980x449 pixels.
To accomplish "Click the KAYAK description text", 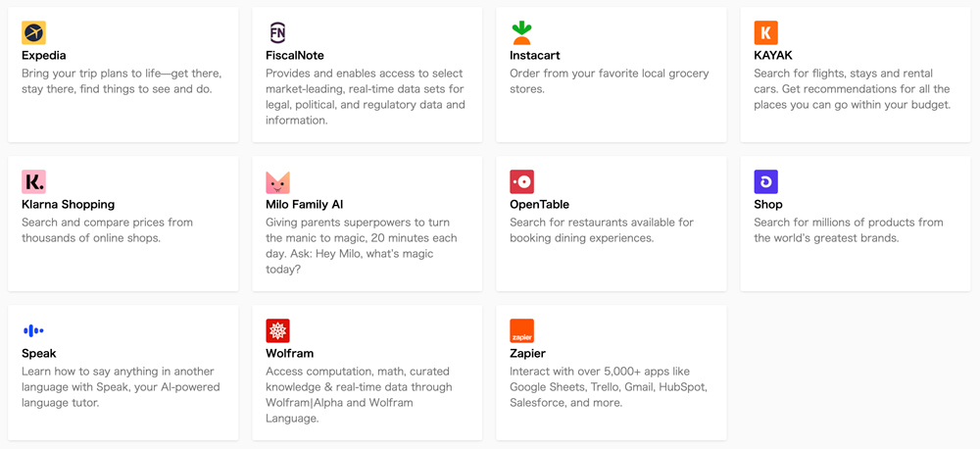I will [852, 89].
